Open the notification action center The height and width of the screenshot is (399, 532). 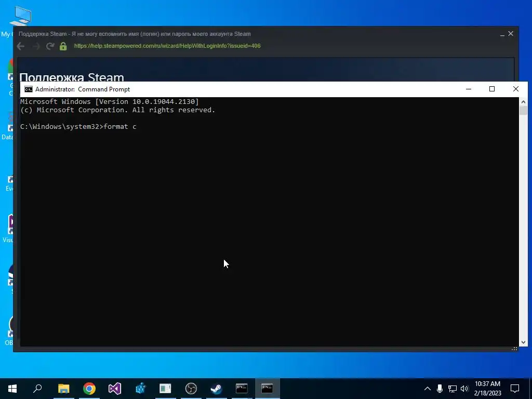515,389
